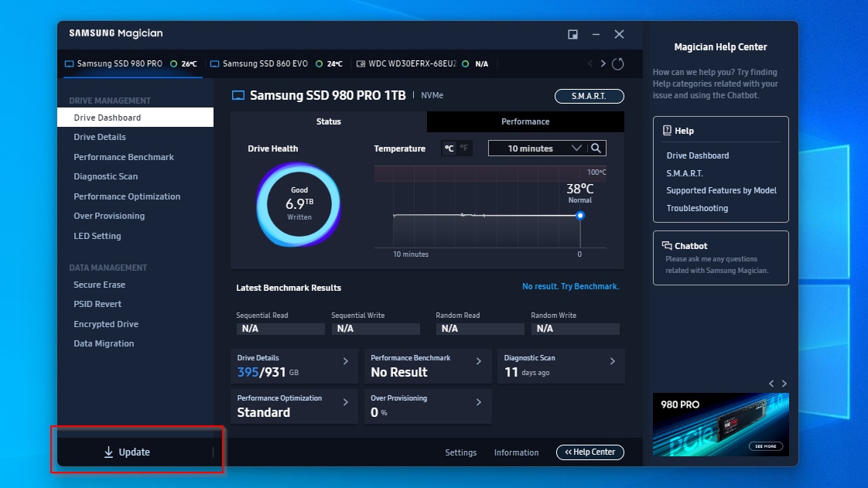Screen dimensions: 868x488
Task: Open Data Migration in the sidebar
Action: tap(104, 343)
